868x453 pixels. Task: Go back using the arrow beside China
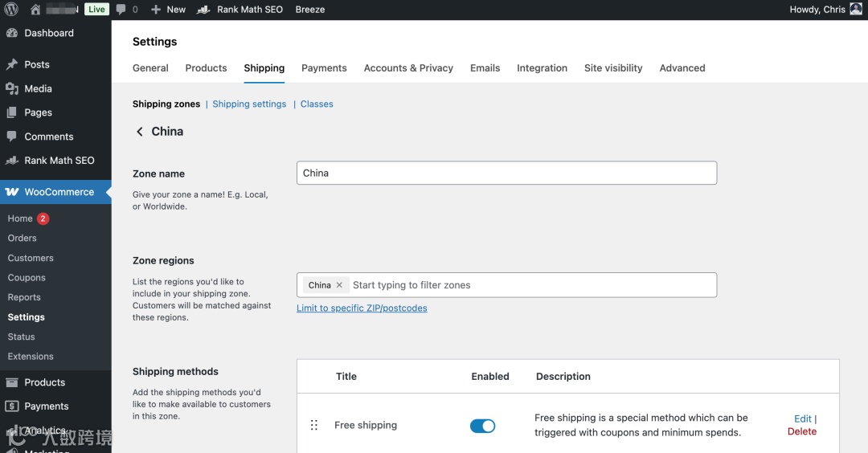pyautogui.click(x=140, y=132)
